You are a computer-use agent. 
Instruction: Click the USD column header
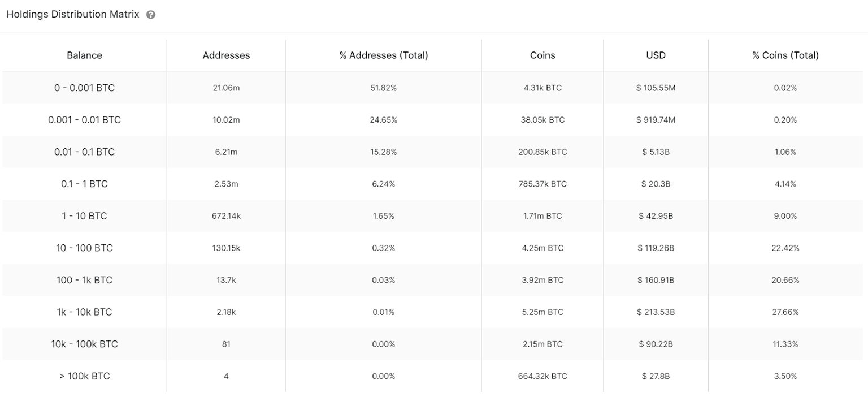coord(656,55)
